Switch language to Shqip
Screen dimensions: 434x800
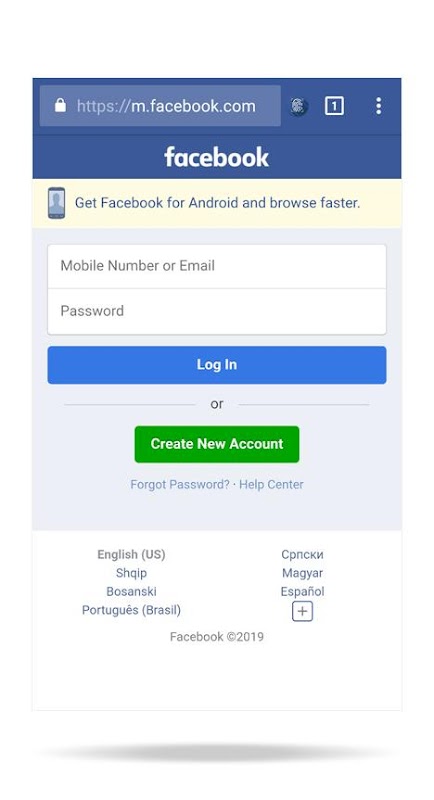click(131, 573)
